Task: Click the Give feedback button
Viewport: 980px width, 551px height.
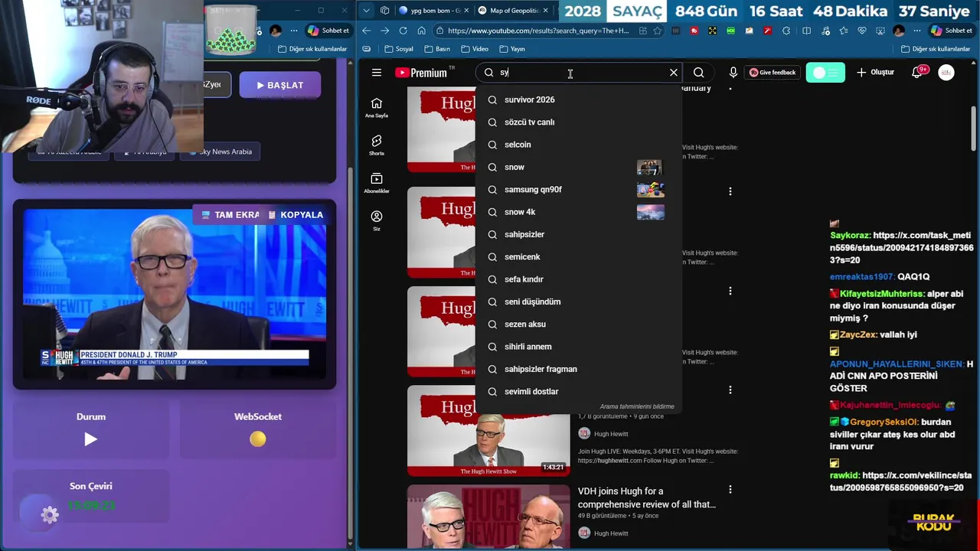Action: pyautogui.click(x=772, y=73)
